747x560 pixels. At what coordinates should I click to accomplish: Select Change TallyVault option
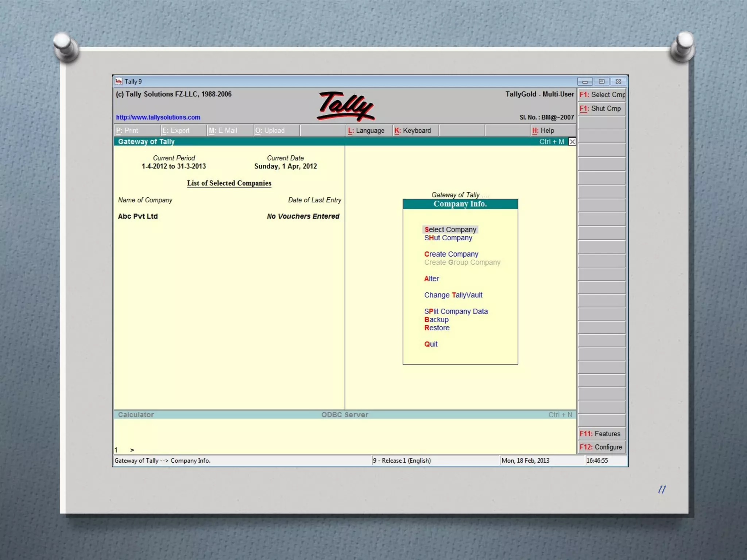pos(453,295)
